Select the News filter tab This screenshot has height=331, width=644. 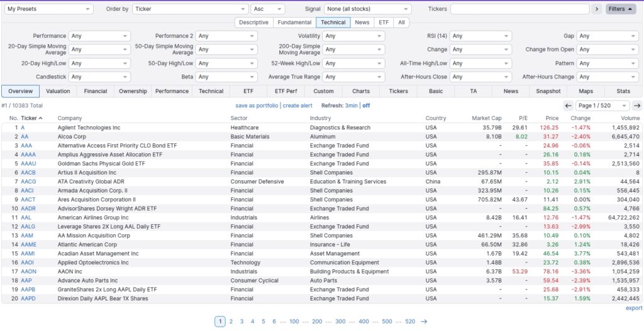(x=362, y=23)
